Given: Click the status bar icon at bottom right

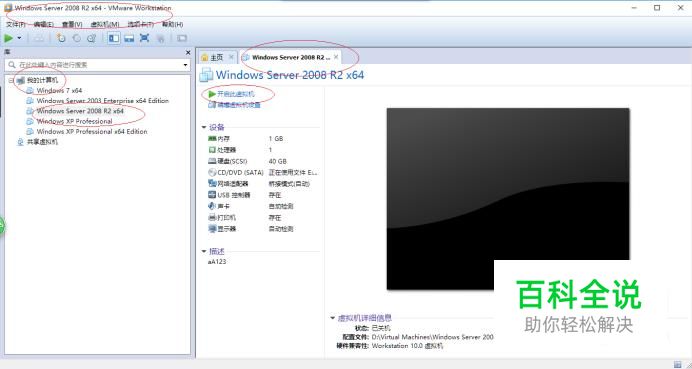Looking at the screenshot, I should 677,364.
